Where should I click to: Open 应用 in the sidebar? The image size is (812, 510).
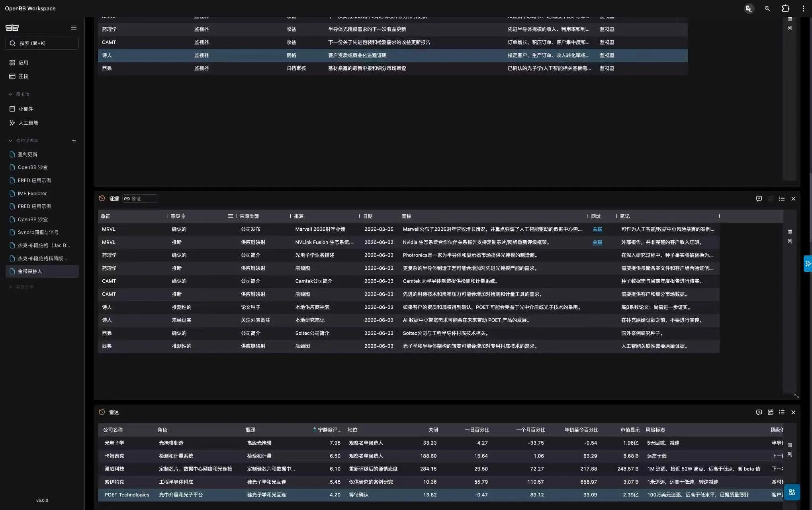coord(23,63)
